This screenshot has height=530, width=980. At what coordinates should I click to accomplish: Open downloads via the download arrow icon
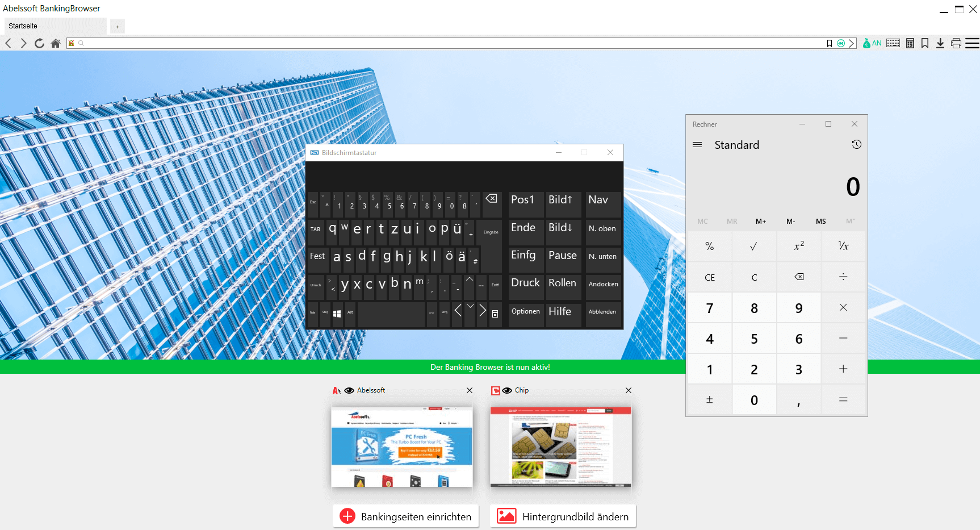click(x=940, y=43)
